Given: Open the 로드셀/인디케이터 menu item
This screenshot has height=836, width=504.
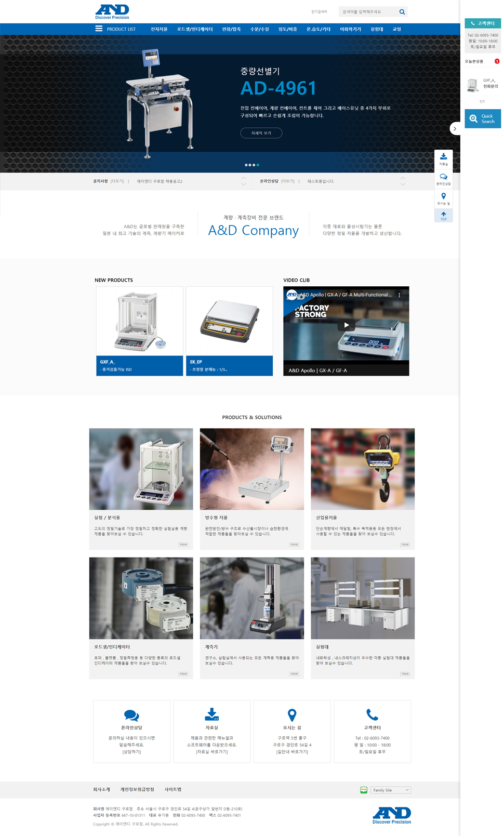Looking at the screenshot, I should coord(195,29).
